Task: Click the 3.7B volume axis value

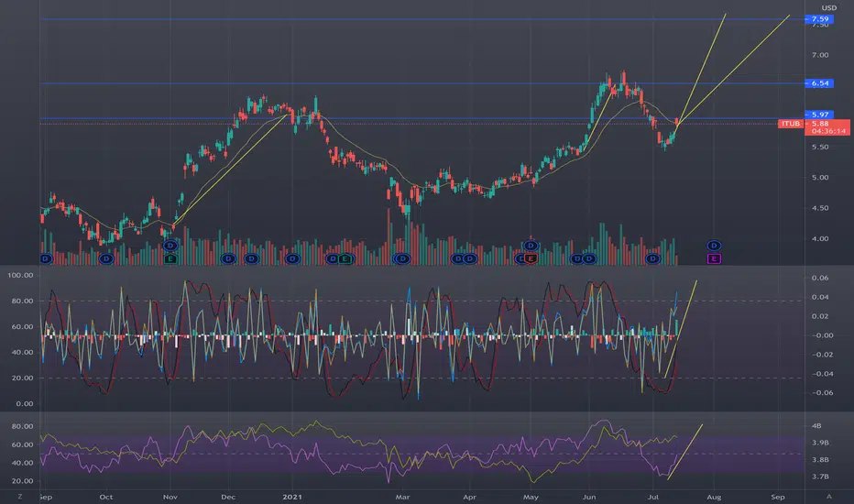Action: point(820,477)
